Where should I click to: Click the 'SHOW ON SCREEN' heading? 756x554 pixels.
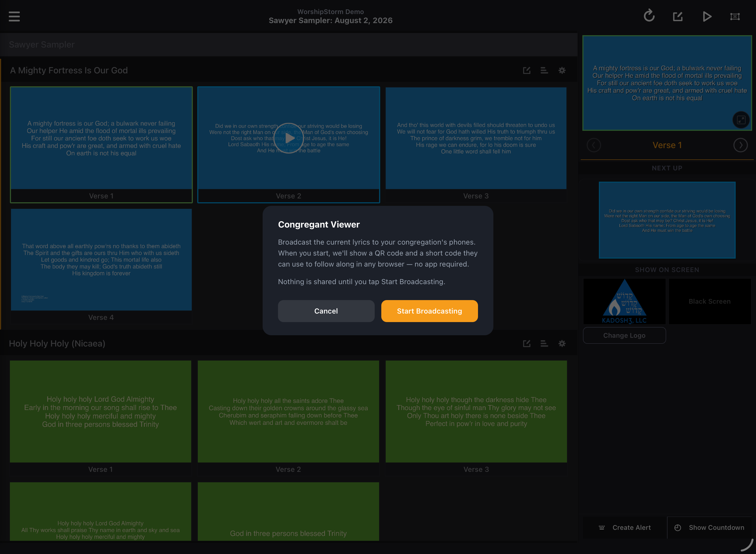[667, 270]
